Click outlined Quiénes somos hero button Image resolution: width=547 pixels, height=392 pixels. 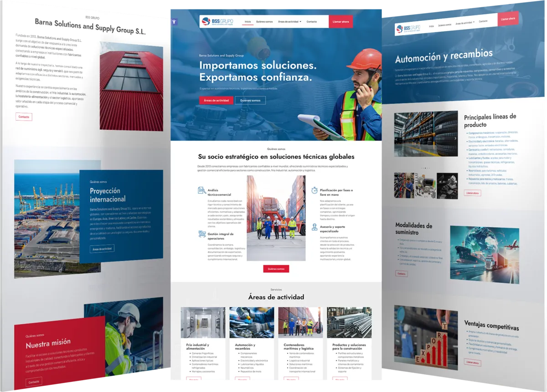(250, 100)
